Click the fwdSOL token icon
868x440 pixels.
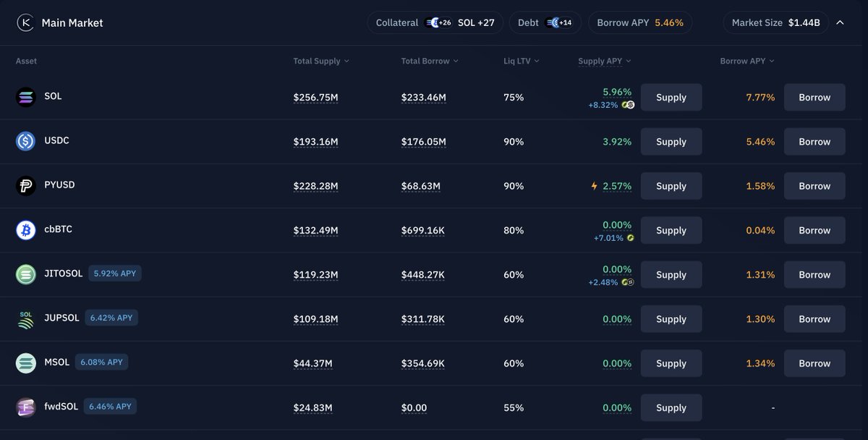coord(26,407)
